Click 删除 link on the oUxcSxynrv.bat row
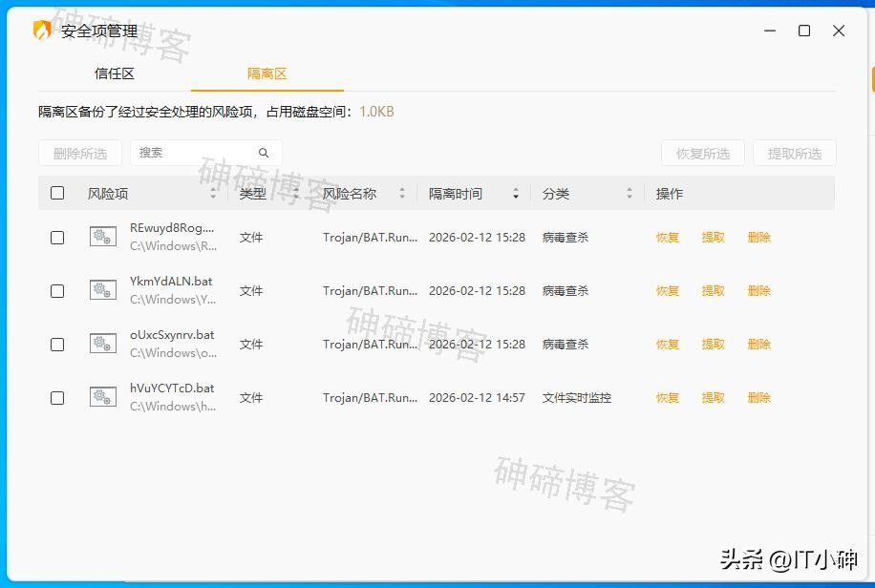The height and width of the screenshot is (588, 875). 758,343
